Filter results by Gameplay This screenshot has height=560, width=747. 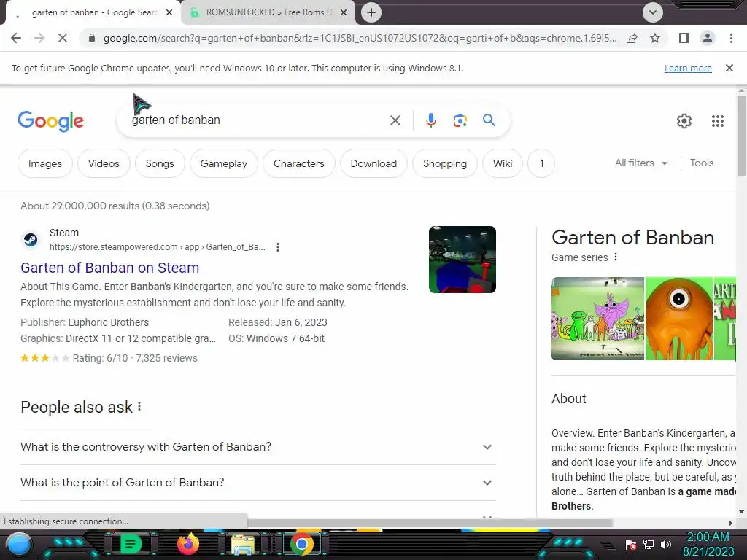pyautogui.click(x=223, y=163)
